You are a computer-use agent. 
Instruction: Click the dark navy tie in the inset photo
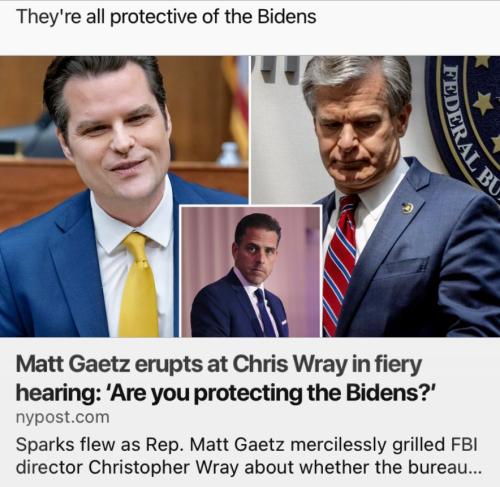(266, 313)
